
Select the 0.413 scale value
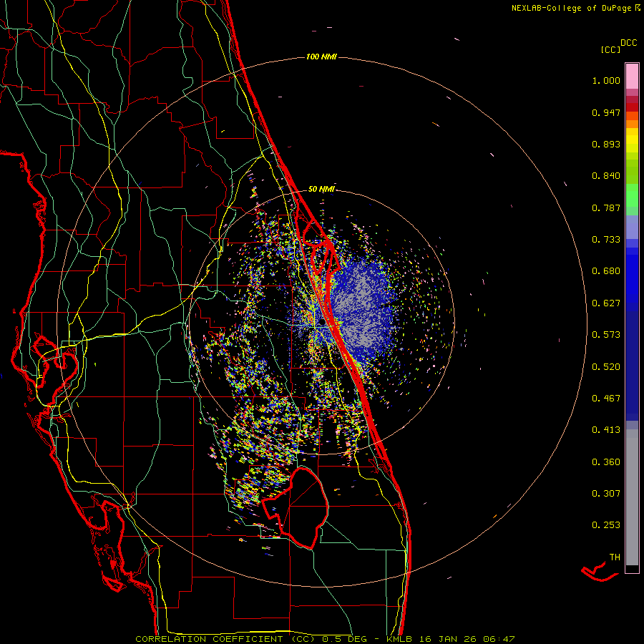click(606, 430)
